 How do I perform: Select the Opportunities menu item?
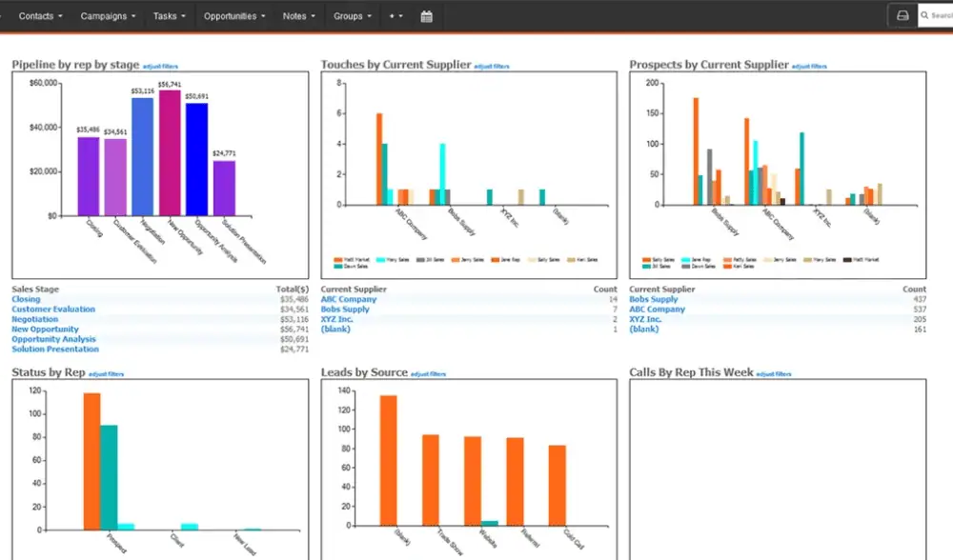[234, 16]
